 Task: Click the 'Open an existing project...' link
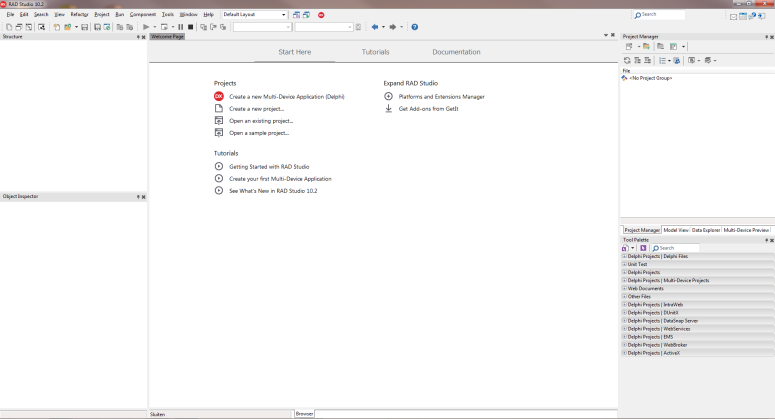[261, 121]
